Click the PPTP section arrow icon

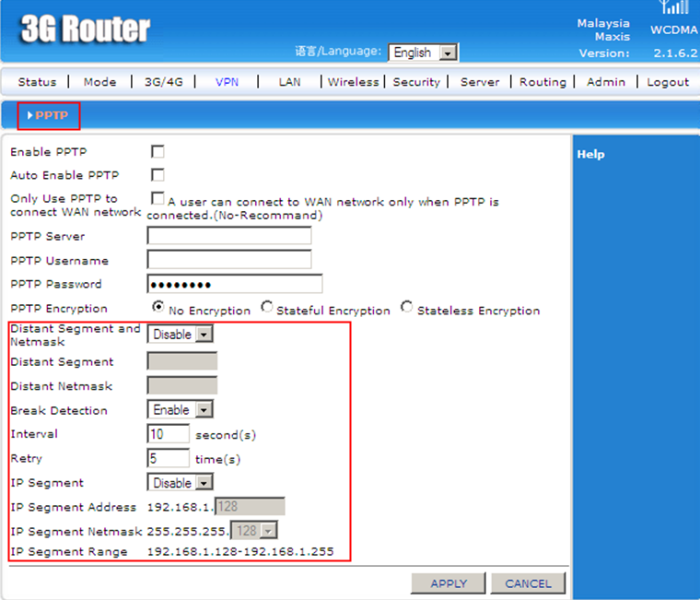pos(30,116)
